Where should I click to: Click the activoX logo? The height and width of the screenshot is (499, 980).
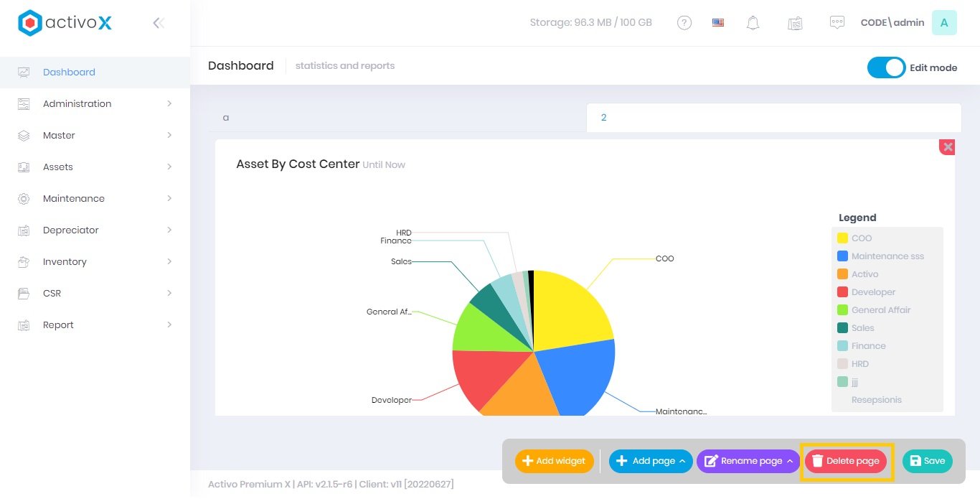point(65,23)
